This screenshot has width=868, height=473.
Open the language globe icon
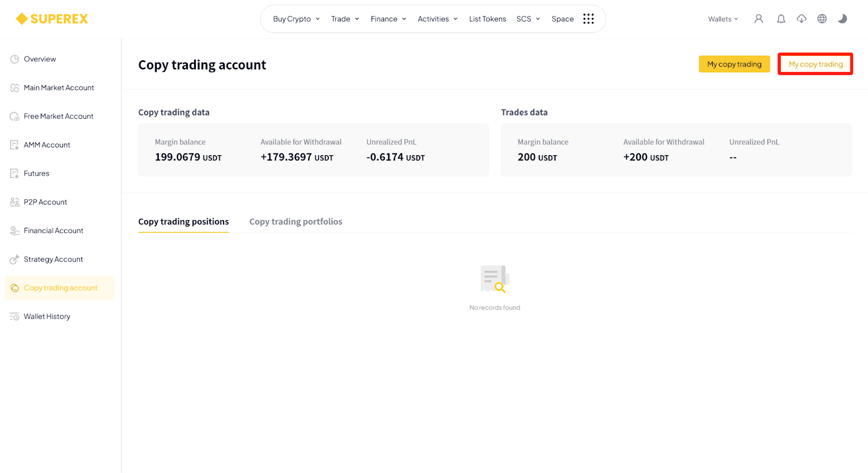click(822, 19)
